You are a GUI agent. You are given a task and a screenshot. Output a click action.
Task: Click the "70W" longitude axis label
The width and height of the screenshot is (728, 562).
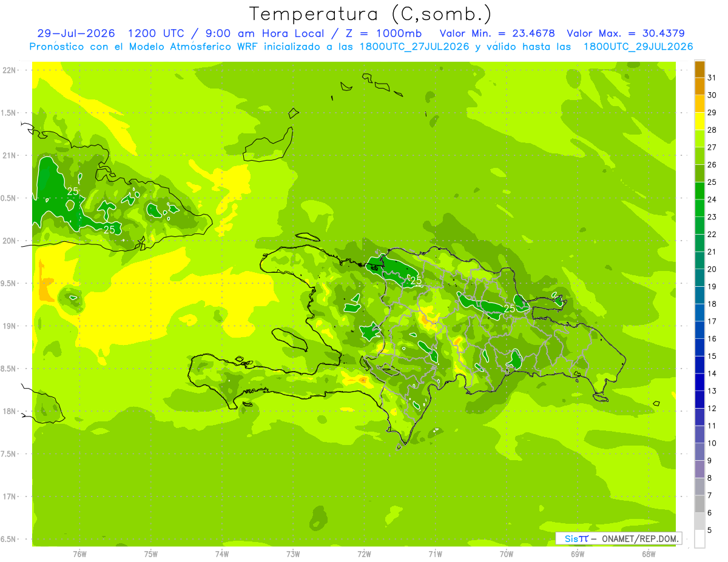[507, 554]
